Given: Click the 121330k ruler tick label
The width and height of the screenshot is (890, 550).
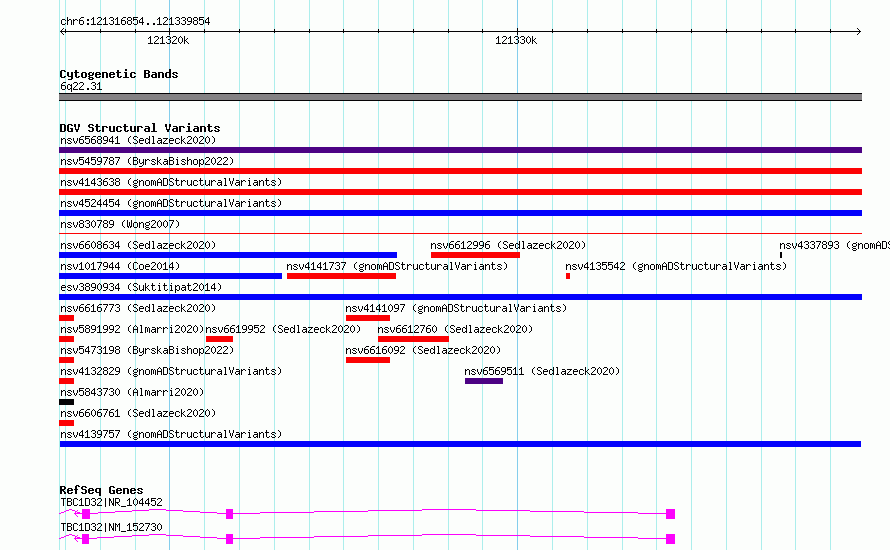Looking at the screenshot, I should pyautogui.click(x=516, y=40).
